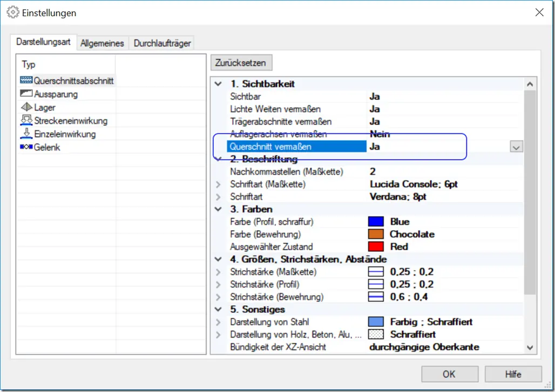Screen dimensions: 555x392
Task: Click the Strichstärke (Profil) line-weight icon
Action: click(376, 284)
